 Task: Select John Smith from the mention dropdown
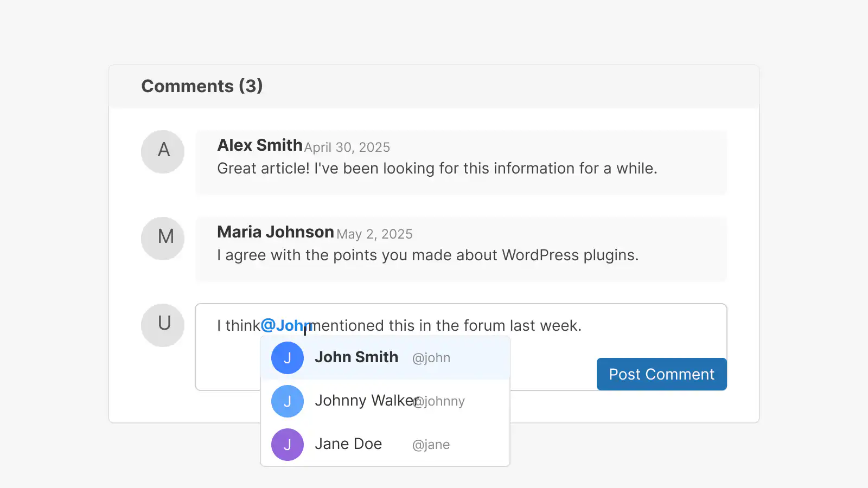356,357
